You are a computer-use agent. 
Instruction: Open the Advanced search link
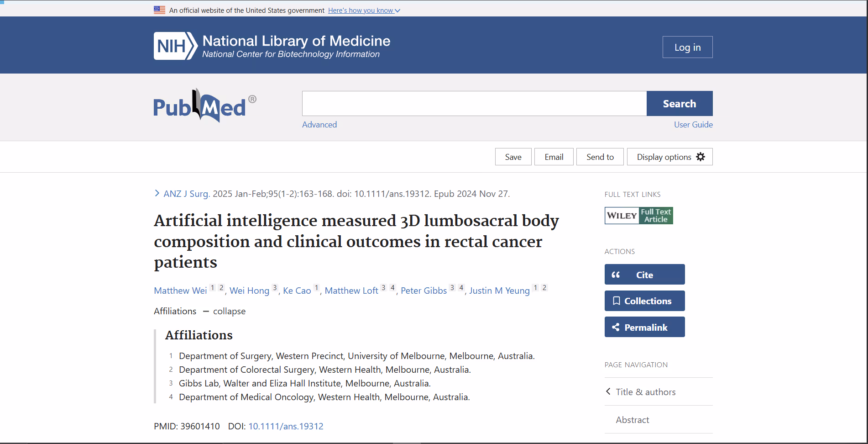click(x=319, y=125)
